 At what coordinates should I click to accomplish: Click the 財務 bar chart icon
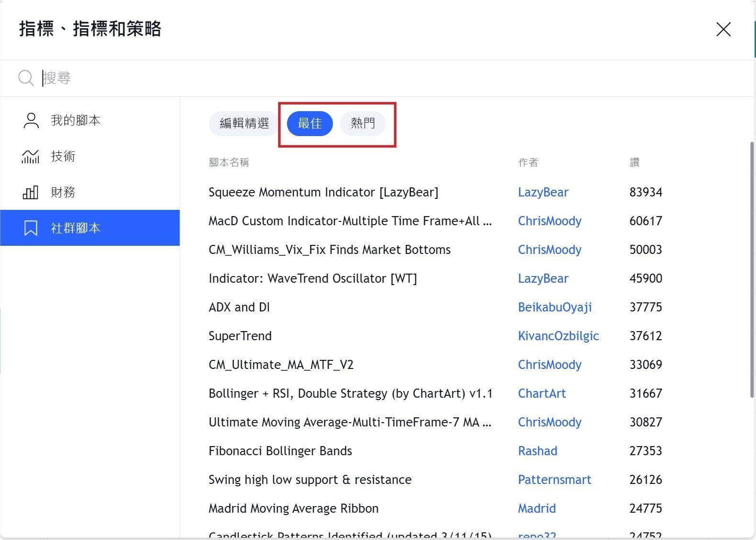point(30,193)
